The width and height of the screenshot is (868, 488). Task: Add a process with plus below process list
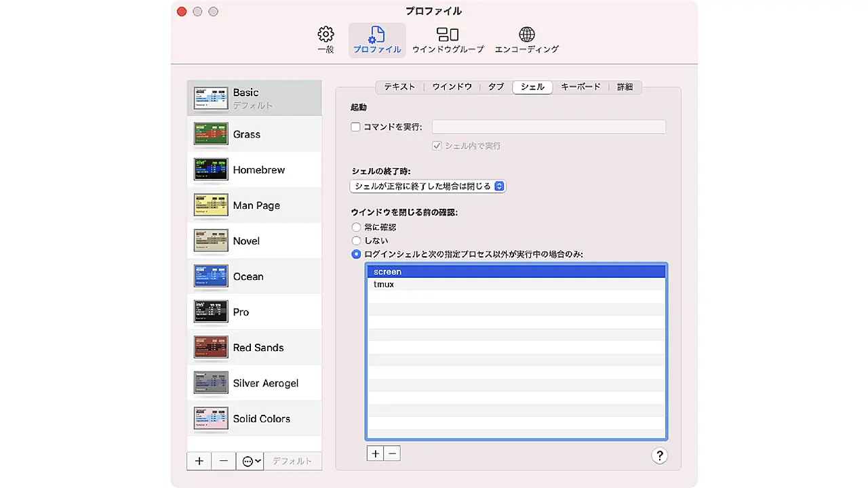pyautogui.click(x=375, y=453)
